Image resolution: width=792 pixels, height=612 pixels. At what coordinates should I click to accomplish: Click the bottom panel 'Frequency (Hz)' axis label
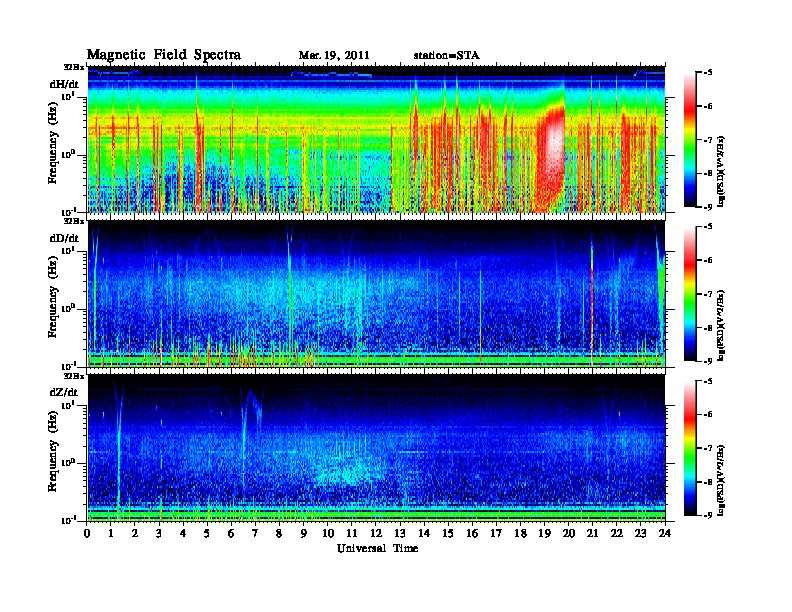click(52, 451)
